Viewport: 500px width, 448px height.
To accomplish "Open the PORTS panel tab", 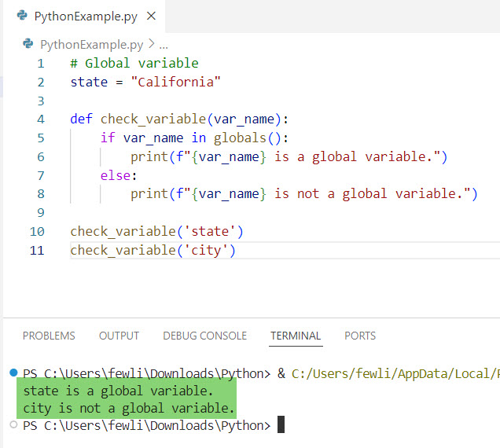I will click(x=360, y=336).
